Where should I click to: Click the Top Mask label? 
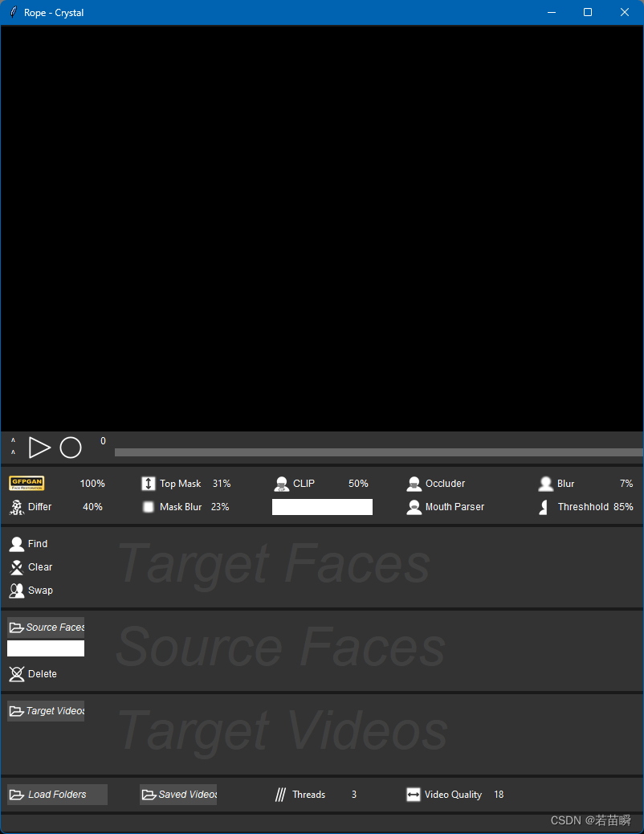(x=181, y=484)
